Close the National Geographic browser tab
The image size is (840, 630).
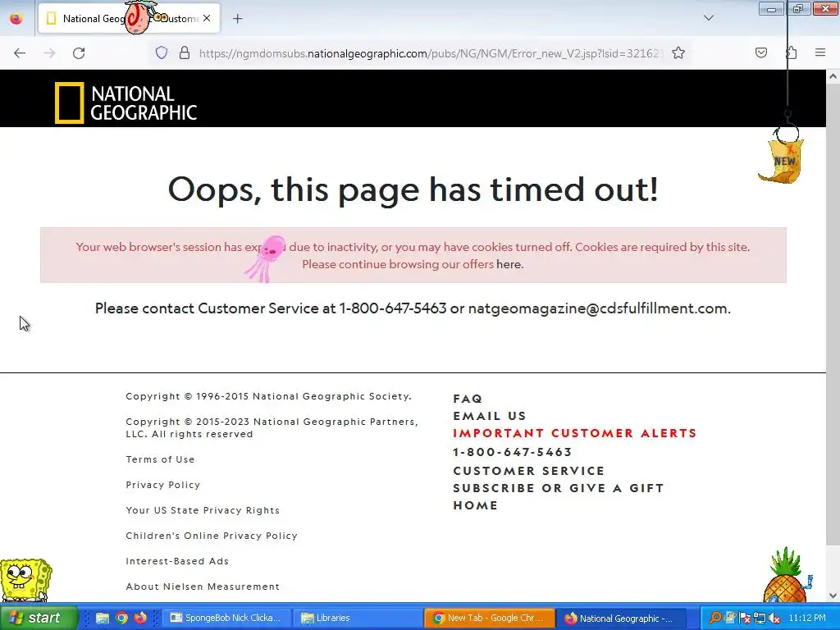[207, 18]
